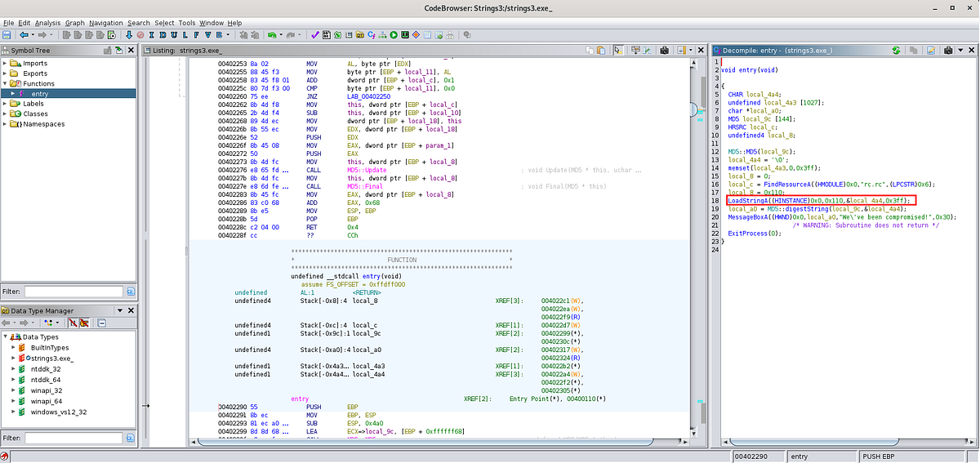Toggle pointer filter in Data Type Manager
Screen dimensions: 980x463
pyautogui.click(x=84, y=323)
